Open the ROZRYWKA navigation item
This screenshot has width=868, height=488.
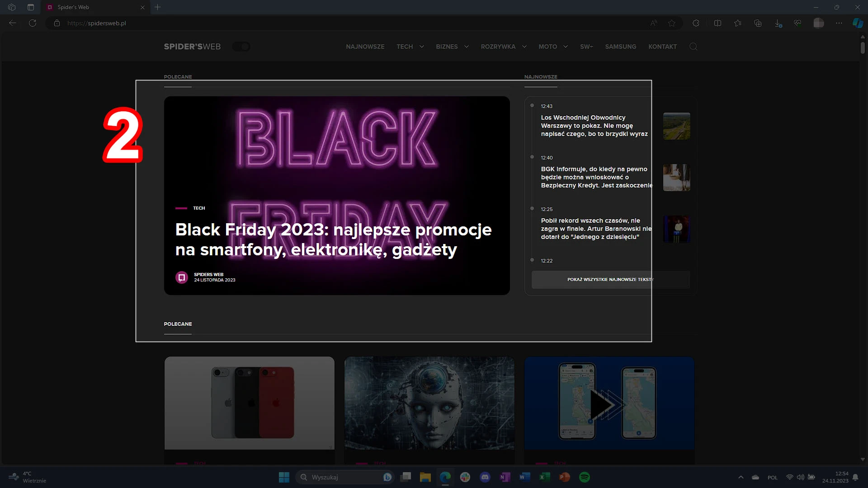tap(498, 47)
